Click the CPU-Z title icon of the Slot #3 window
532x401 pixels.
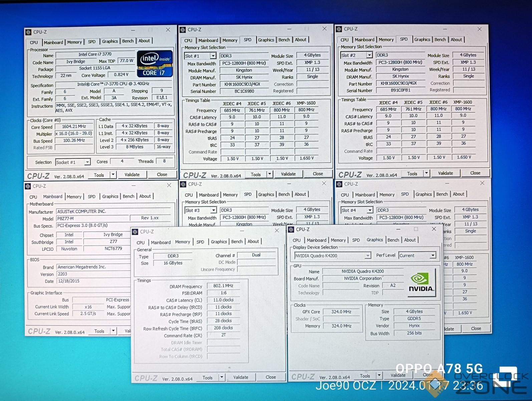[x=183, y=184]
